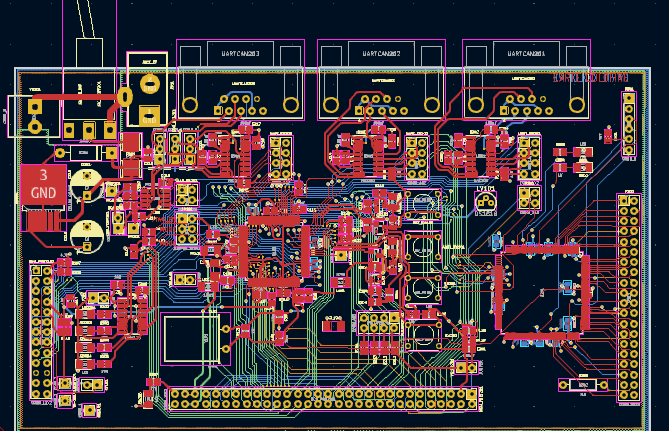Select the long two-row bottom pin header
The width and height of the screenshot is (669, 431).
[323, 399]
